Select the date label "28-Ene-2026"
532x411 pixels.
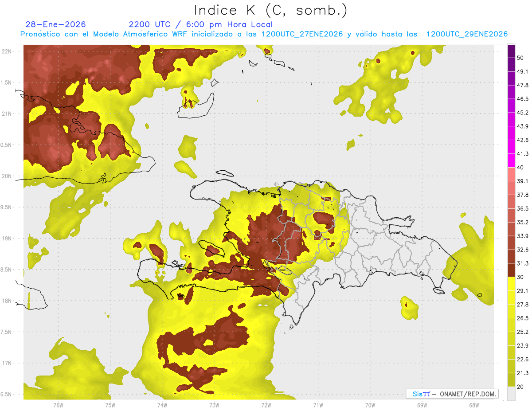click(x=55, y=24)
